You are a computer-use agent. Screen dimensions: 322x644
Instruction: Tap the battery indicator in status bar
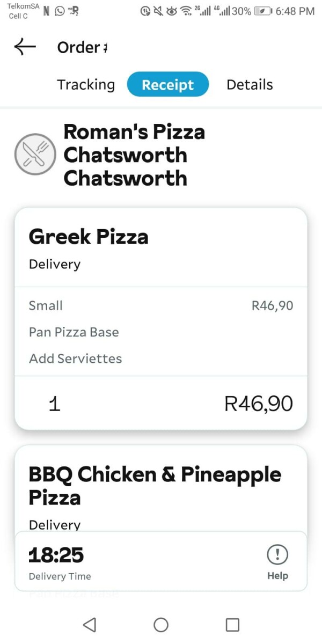coord(263,11)
